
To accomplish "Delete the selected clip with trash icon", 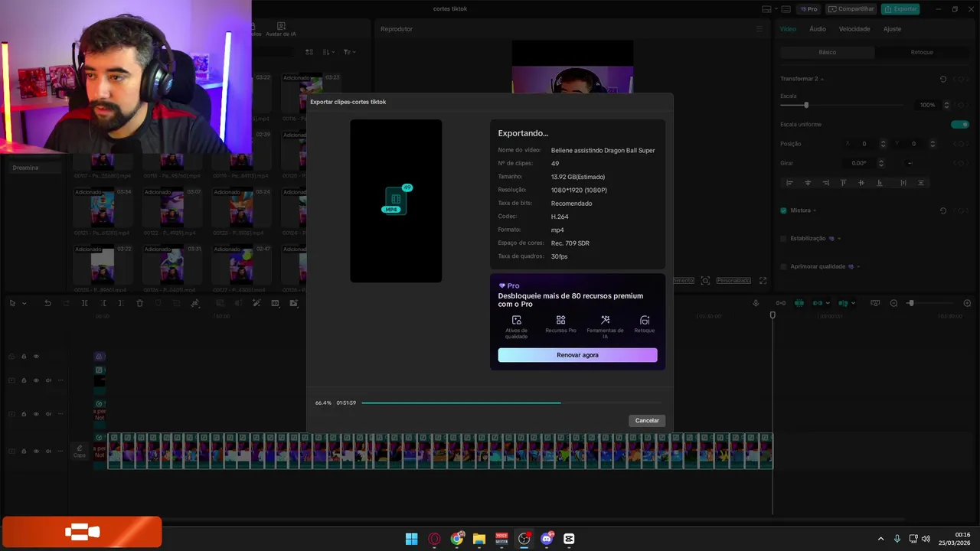I will pyautogui.click(x=139, y=303).
